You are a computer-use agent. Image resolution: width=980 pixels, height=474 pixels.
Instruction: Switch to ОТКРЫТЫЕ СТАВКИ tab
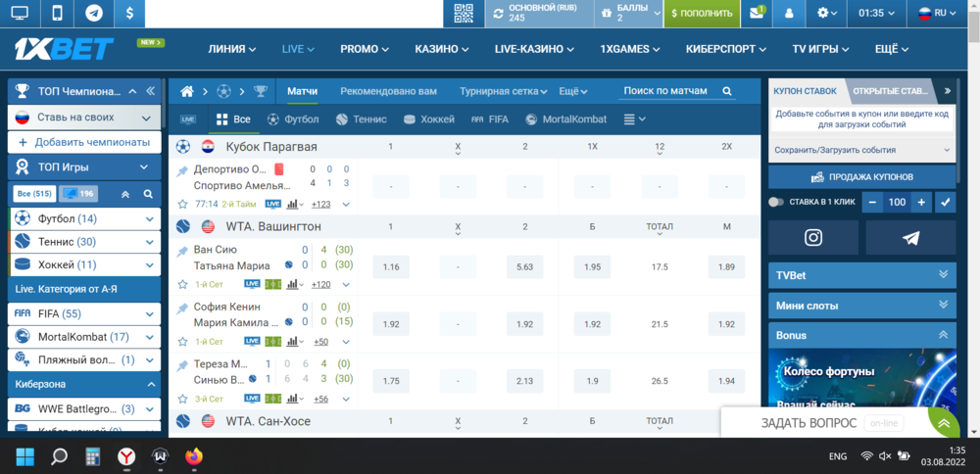(x=891, y=91)
